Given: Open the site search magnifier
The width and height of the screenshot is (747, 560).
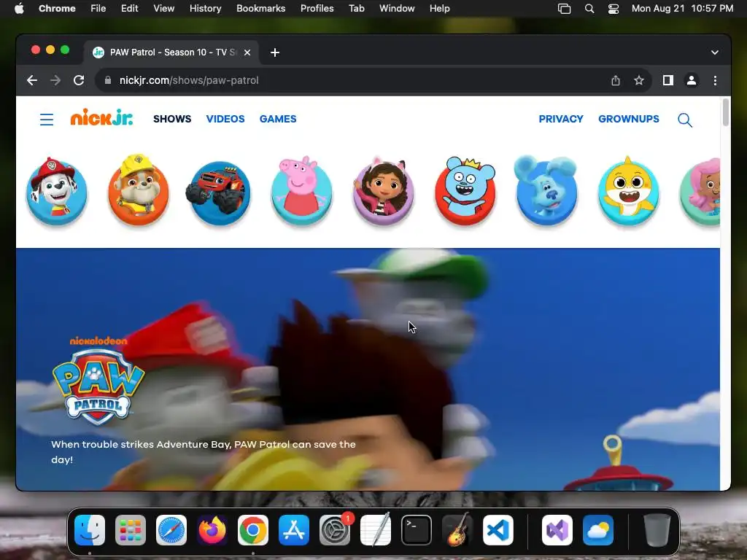Looking at the screenshot, I should coord(684,120).
